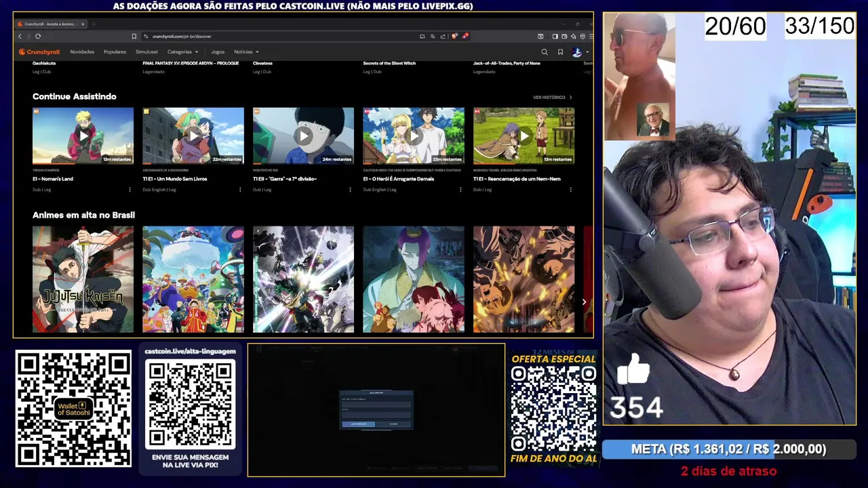The image size is (868, 488).
Task: Click the Brave shields icon in address bar
Action: point(454,36)
